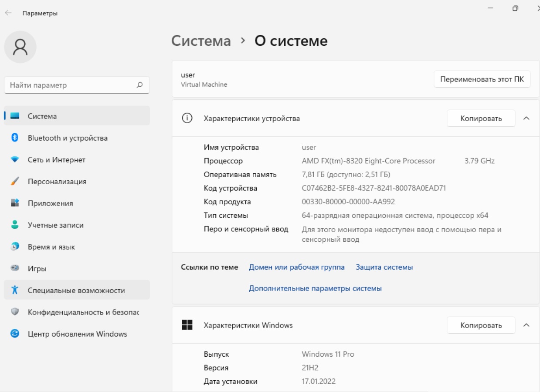Image resolution: width=540 pixels, height=392 pixels.
Task: Click the Учетные записи person icon
Action: pyautogui.click(x=15, y=225)
